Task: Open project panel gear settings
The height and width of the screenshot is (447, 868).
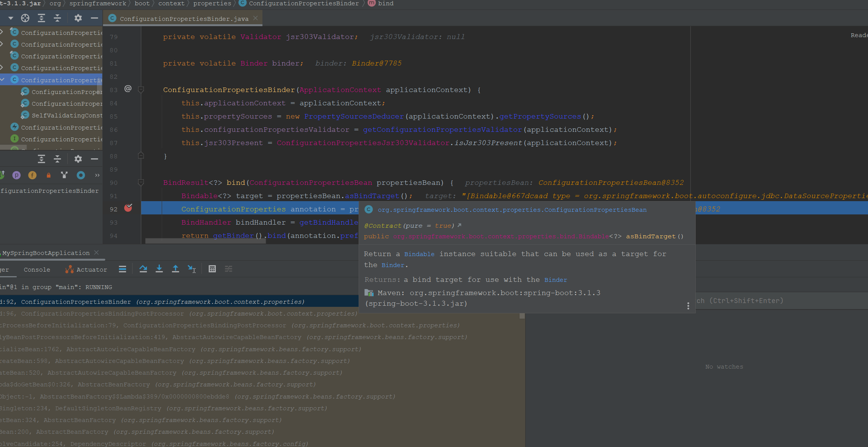Action: click(78, 18)
